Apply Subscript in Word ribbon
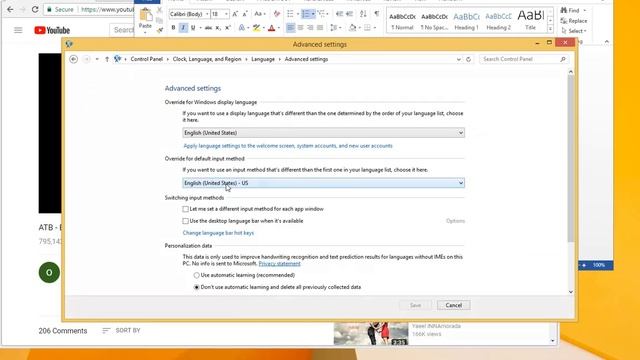640x360 pixels. (218, 28)
